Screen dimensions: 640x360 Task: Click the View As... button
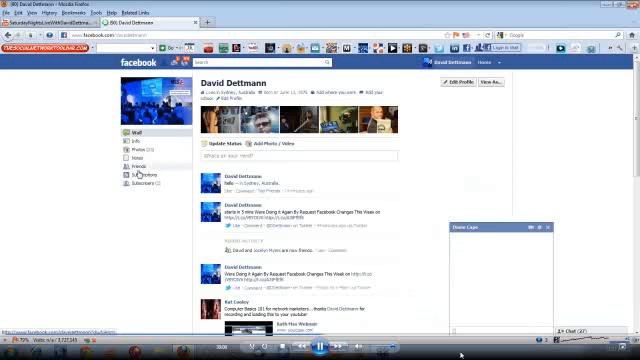(x=491, y=82)
